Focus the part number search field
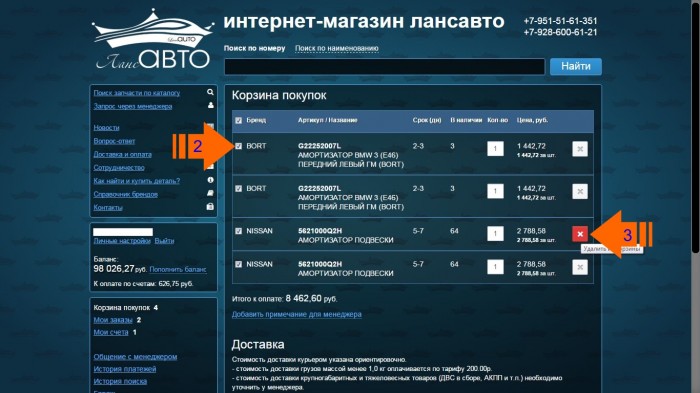The height and width of the screenshot is (393, 700). [384, 67]
